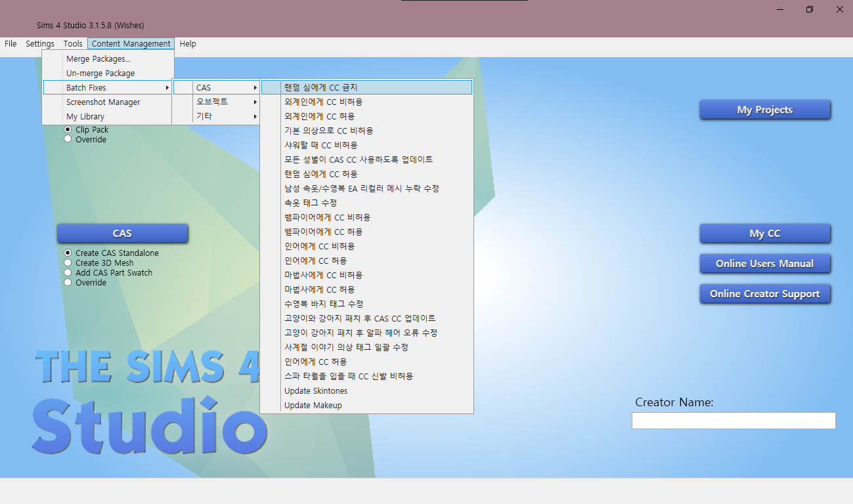The height and width of the screenshot is (504, 853).
Task: Open the Tools menu
Action: point(73,44)
